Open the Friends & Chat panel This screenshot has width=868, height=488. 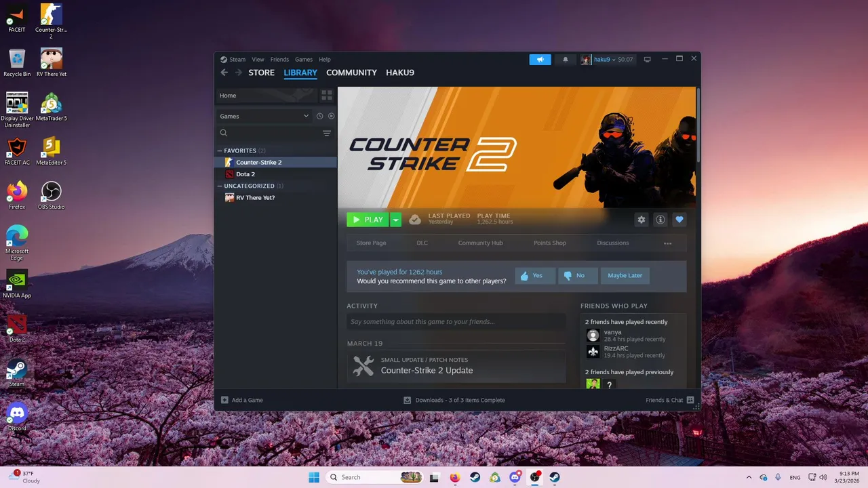click(x=669, y=400)
